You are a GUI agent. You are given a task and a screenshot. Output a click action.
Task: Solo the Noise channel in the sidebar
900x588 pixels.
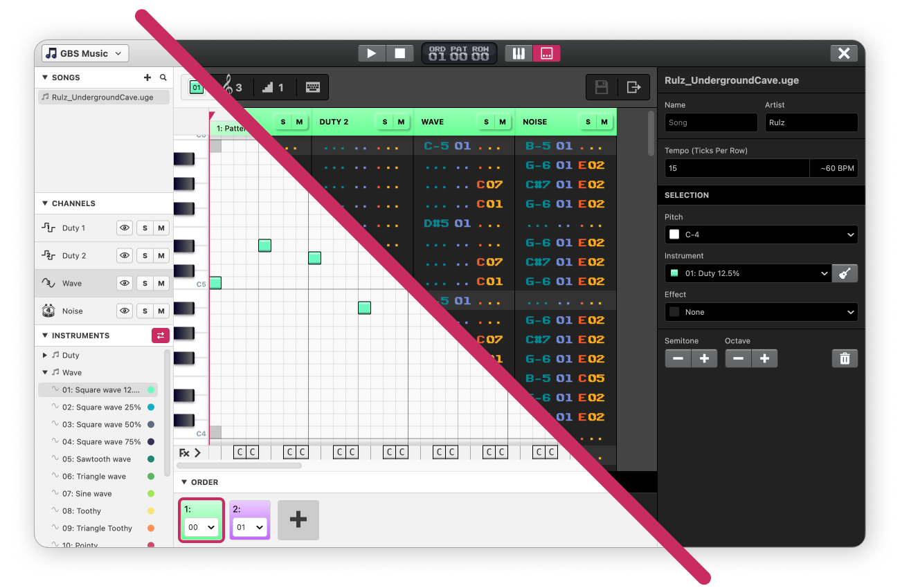[145, 311]
